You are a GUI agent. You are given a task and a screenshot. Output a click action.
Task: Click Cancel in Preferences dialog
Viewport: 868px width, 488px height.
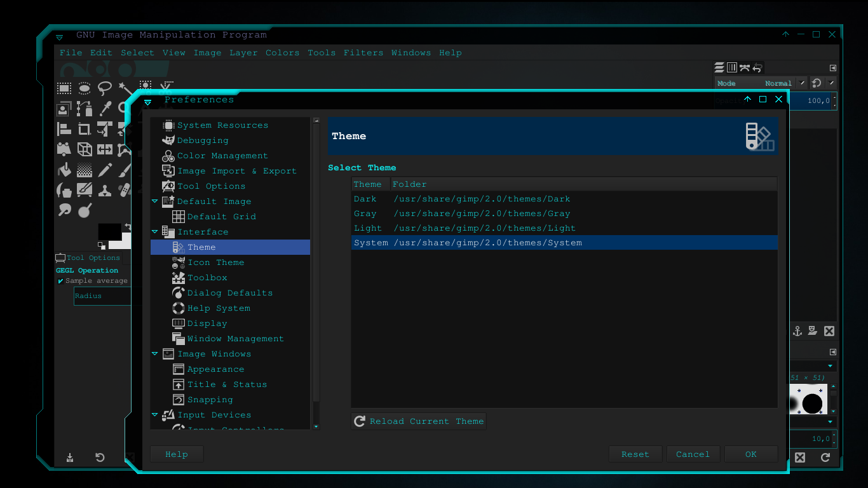point(693,454)
